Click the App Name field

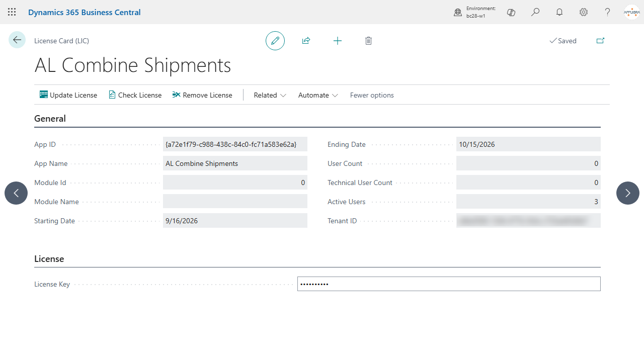[x=235, y=163]
